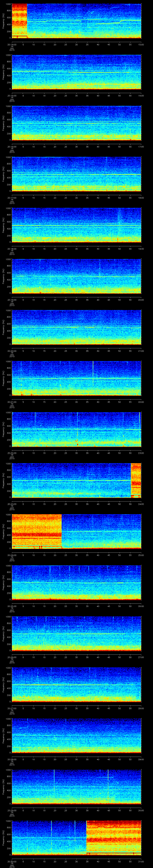Viewport: 153px width, 868px height.
Task: Select the '20:29:00' axis timestamp
Action: point(12,810)
